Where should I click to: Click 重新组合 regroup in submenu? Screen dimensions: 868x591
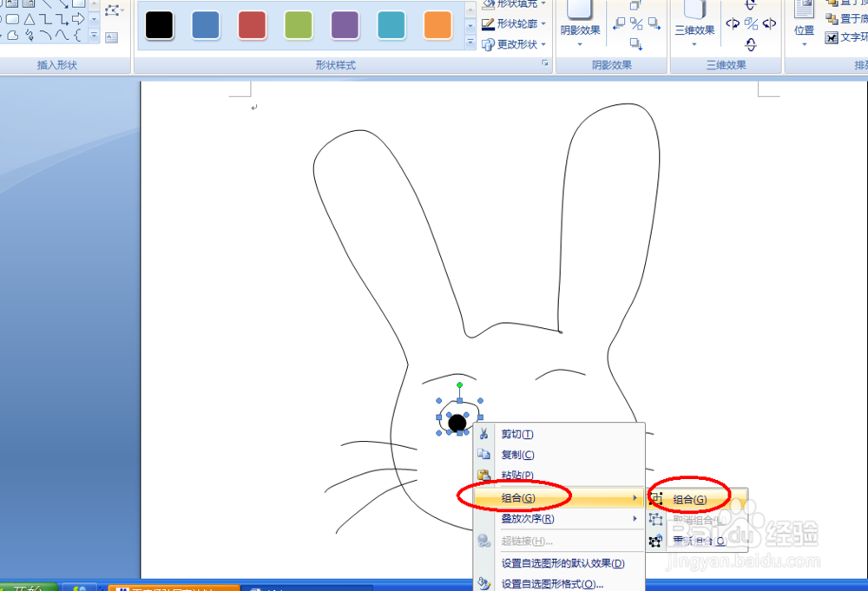coord(697,542)
